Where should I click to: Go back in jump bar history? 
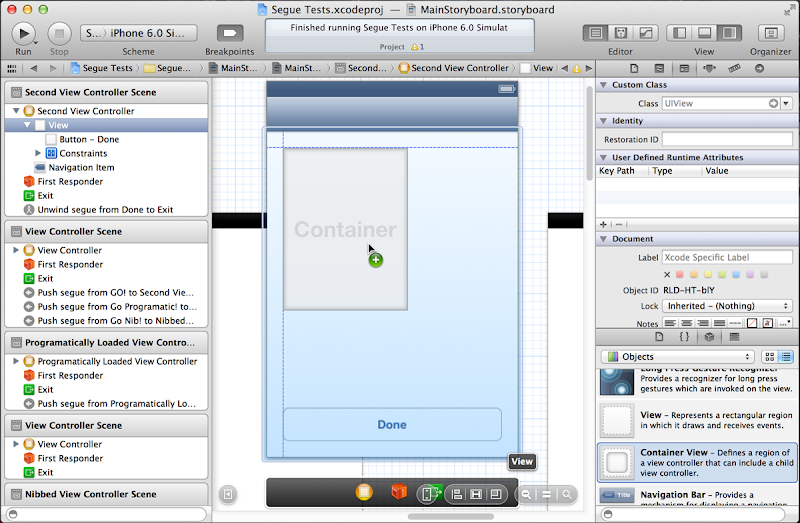34,68
